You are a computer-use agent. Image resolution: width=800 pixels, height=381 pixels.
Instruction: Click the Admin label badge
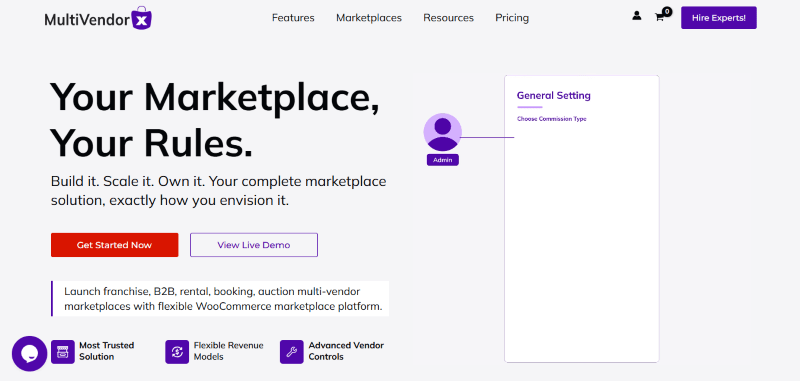pos(443,160)
